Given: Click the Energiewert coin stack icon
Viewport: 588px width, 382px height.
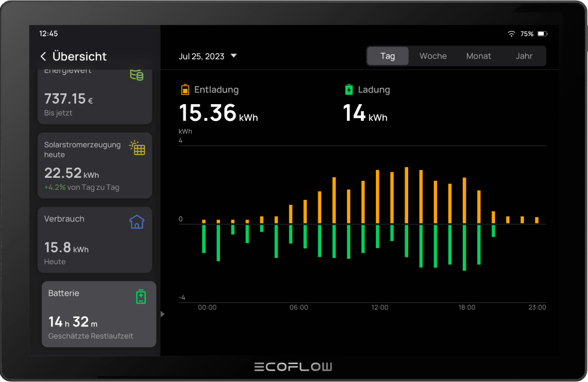Looking at the screenshot, I should point(137,75).
